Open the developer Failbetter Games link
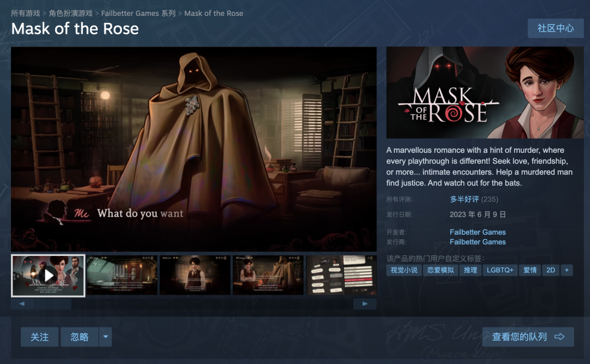Viewport: 590px width, 364px height. pyautogui.click(x=477, y=232)
